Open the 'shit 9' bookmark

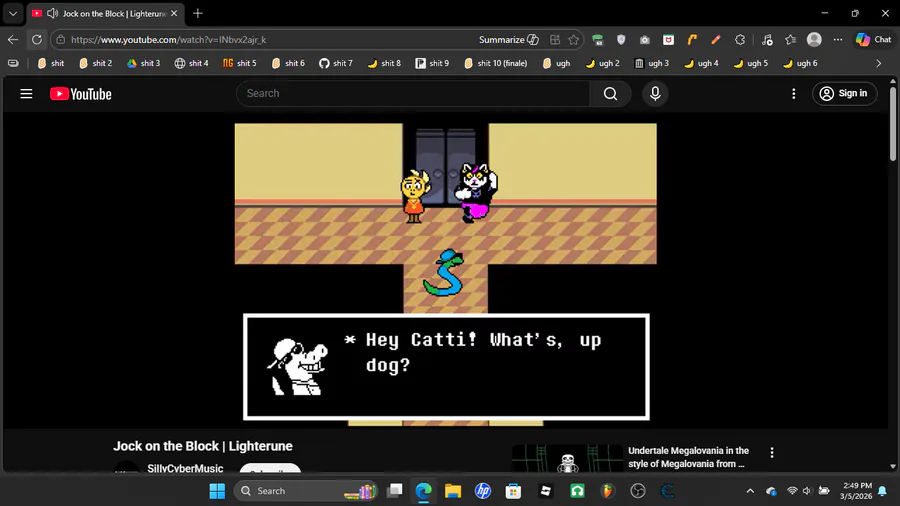tap(432, 63)
